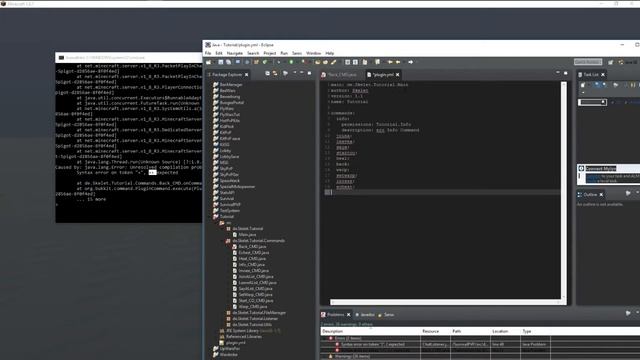Click the green Run toolbar button
The height and width of the screenshot is (360, 640).
(291, 62)
